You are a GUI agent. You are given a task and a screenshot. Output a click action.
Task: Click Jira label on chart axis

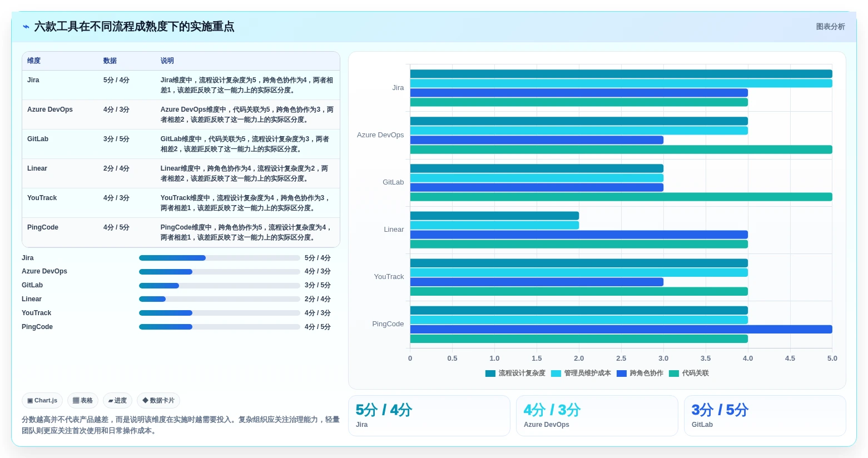[398, 88]
